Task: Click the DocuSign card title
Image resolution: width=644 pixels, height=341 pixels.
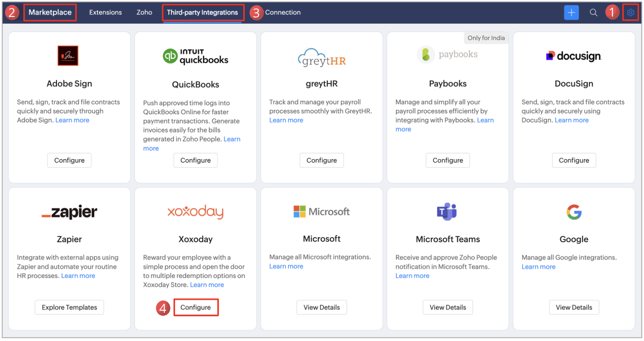Action: pos(574,84)
